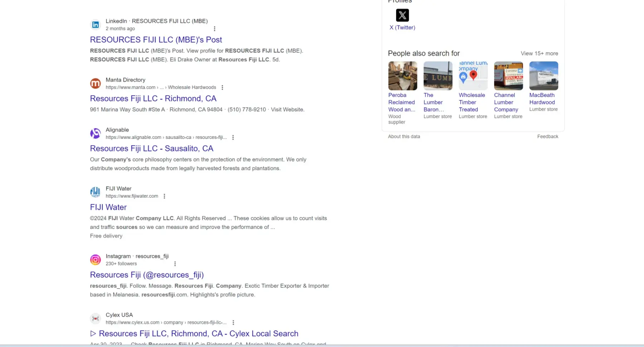The height and width of the screenshot is (347, 644).
Task: Open Resources Fiji LLC - Sausalito, CA link
Action: (151, 149)
